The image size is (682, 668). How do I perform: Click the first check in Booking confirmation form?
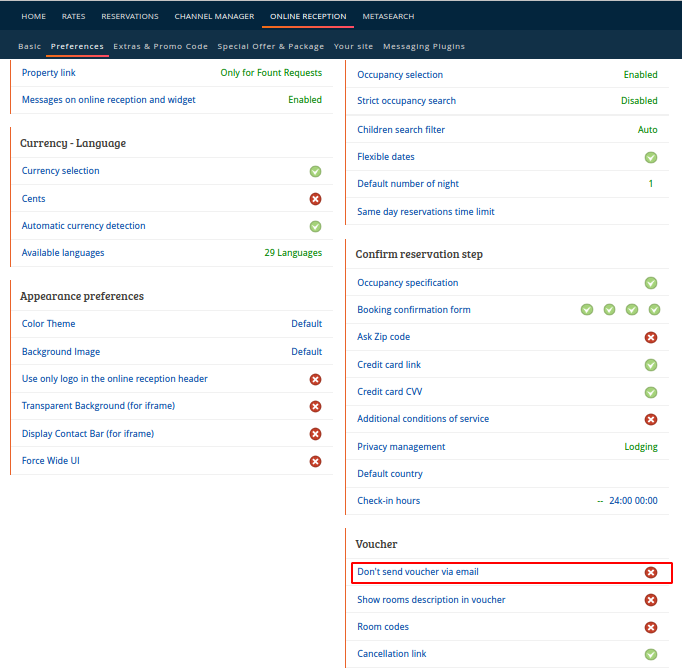(x=587, y=310)
